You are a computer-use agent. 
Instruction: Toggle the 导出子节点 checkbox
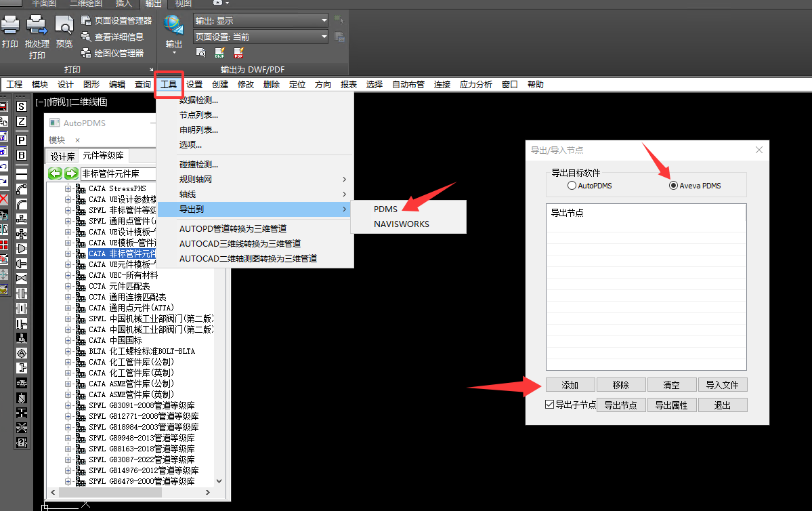(550, 405)
